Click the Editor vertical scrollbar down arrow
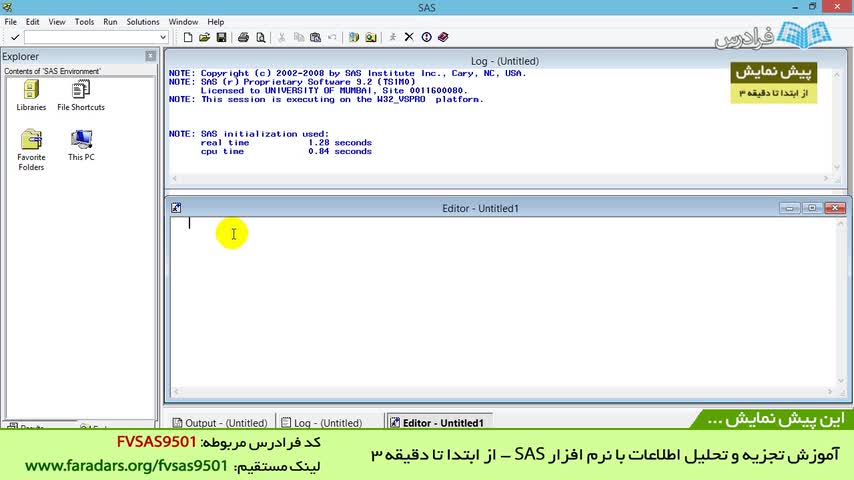The width and height of the screenshot is (854, 480). pos(841,381)
